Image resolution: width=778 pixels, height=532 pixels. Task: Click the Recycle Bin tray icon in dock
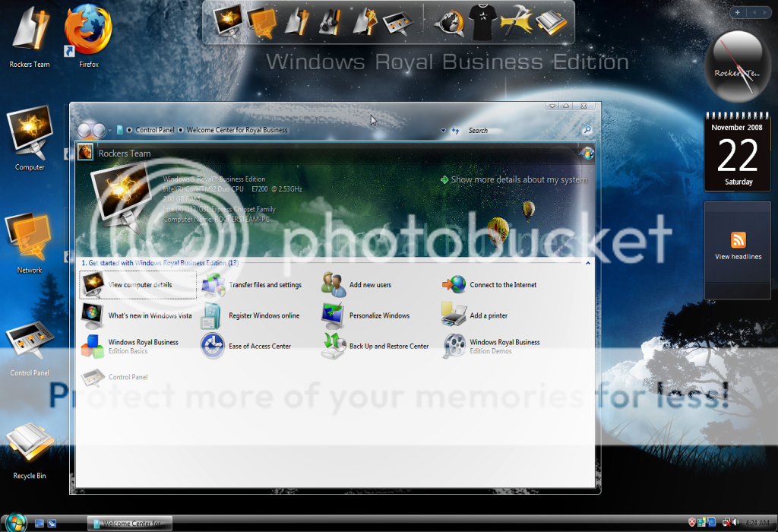tap(551, 23)
